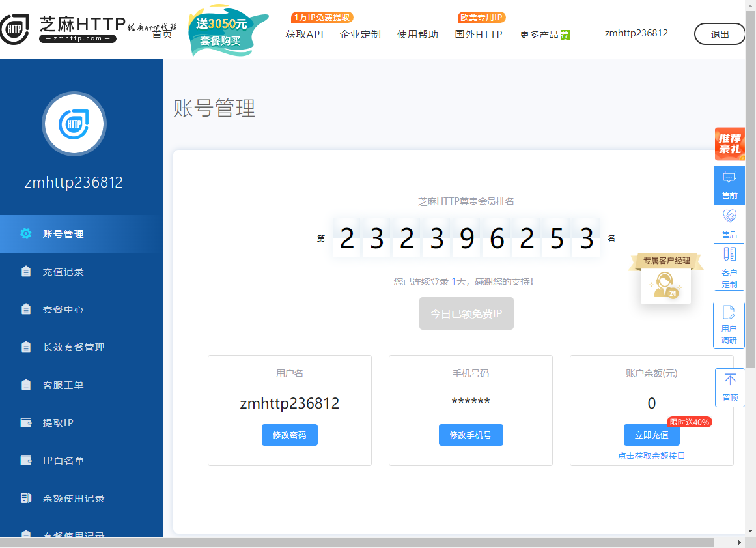Open 售前 pre-sales chat icon
Image resolution: width=756 pixels, height=548 pixels.
pyautogui.click(x=729, y=177)
